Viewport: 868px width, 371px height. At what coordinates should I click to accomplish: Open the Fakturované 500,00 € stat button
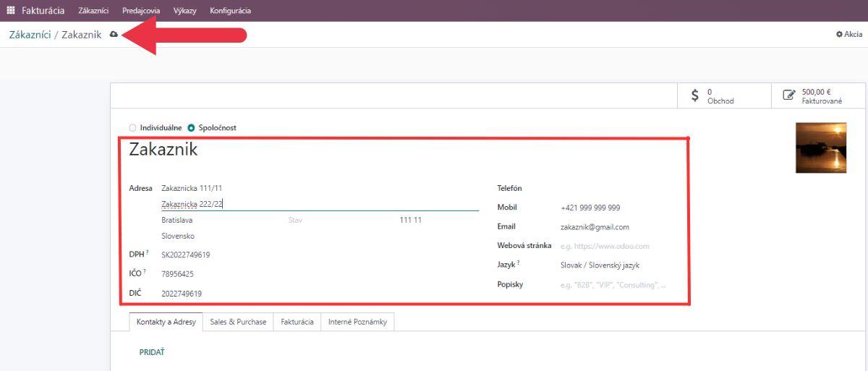pos(814,96)
